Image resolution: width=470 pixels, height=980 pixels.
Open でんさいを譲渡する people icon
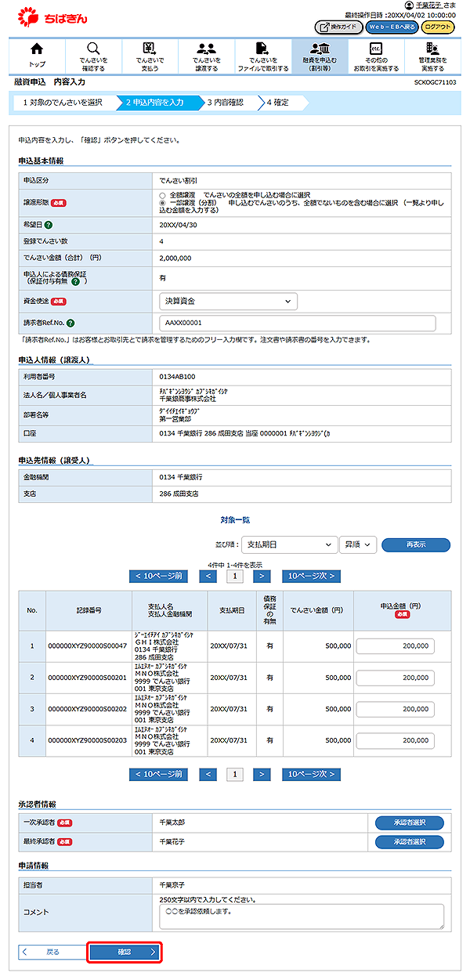click(x=207, y=50)
